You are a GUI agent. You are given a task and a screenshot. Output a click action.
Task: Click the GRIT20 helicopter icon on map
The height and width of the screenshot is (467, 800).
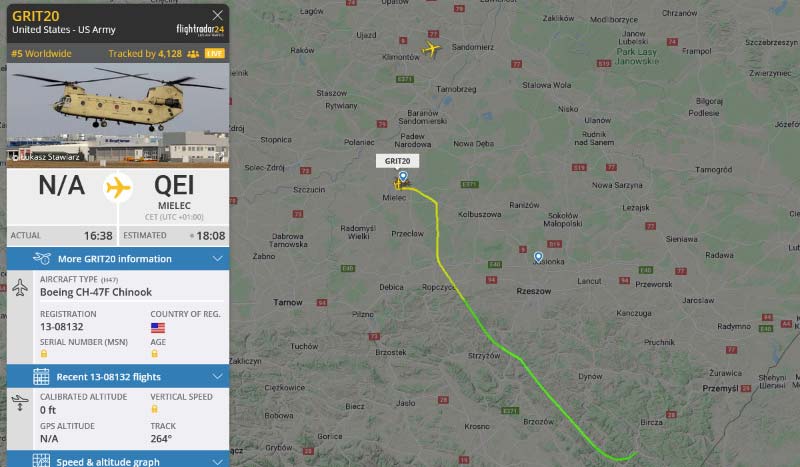point(398,183)
